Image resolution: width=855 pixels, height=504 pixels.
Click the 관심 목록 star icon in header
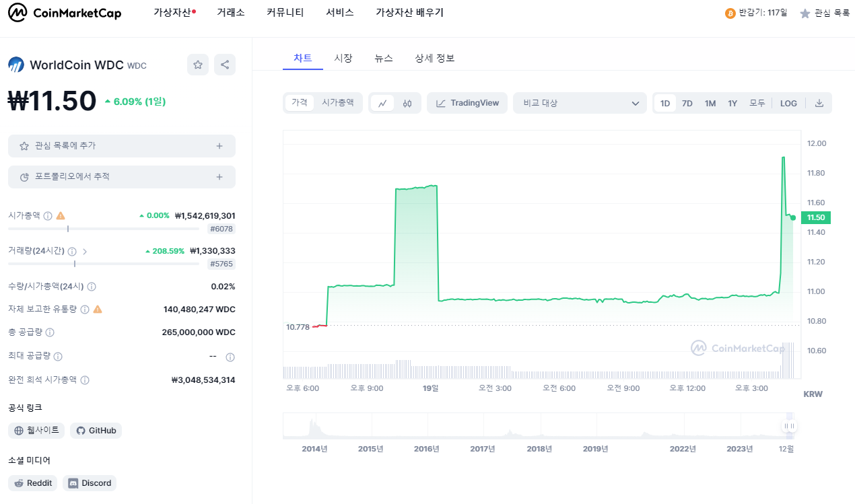click(805, 13)
